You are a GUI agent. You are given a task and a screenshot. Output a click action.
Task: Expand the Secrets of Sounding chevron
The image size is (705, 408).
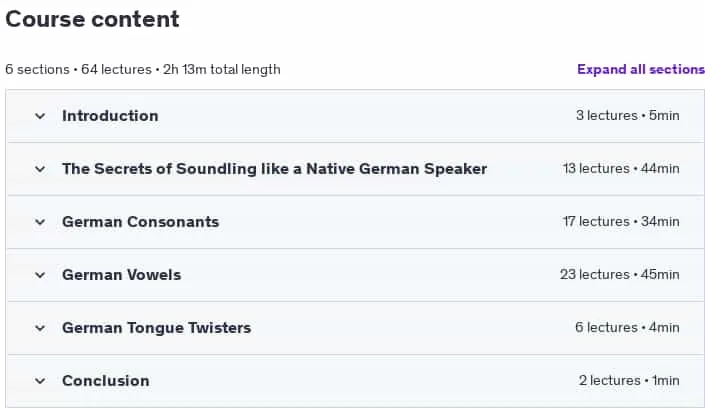pyautogui.click(x=40, y=169)
